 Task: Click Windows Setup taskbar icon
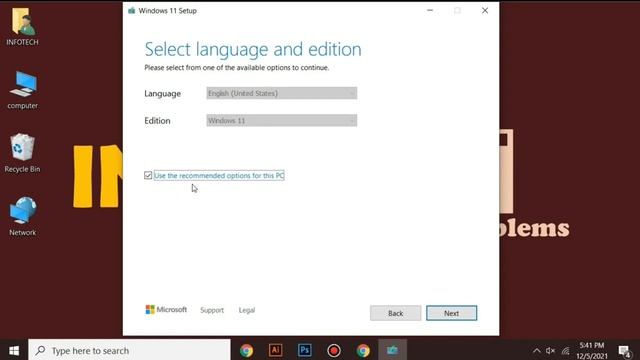click(392, 350)
